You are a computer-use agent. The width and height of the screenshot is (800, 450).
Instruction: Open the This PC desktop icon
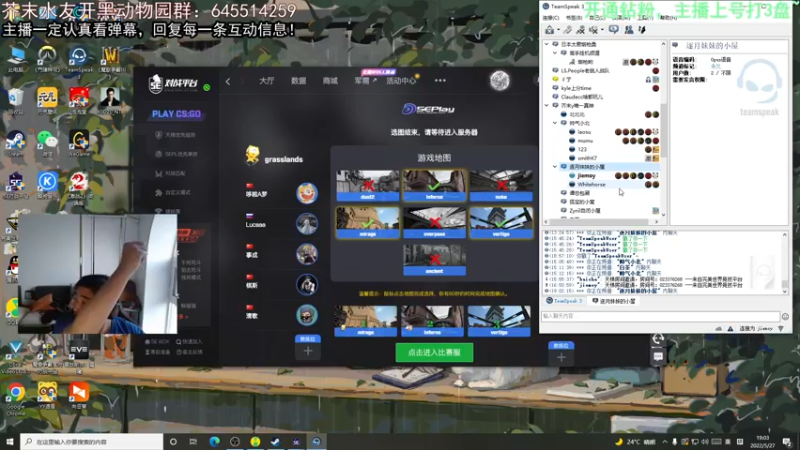pyautogui.click(x=16, y=58)
